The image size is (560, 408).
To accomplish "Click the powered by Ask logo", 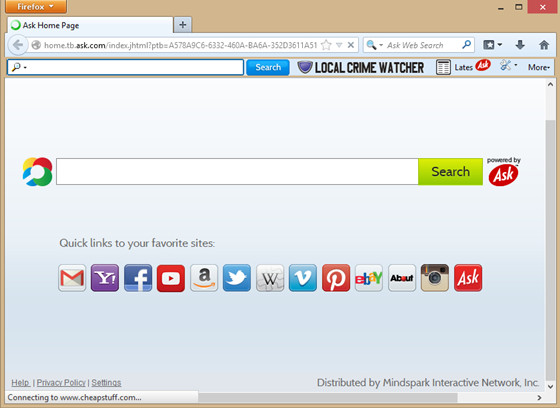I will click(x=503, y=172).
